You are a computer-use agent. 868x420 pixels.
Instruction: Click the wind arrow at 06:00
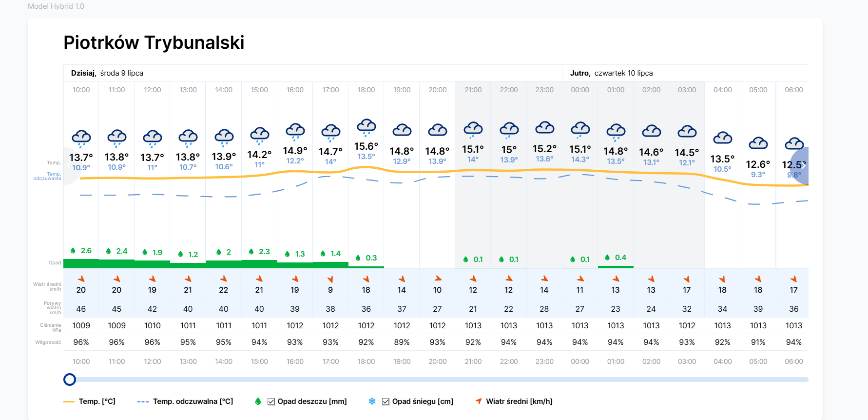click(x=793, y=279)
